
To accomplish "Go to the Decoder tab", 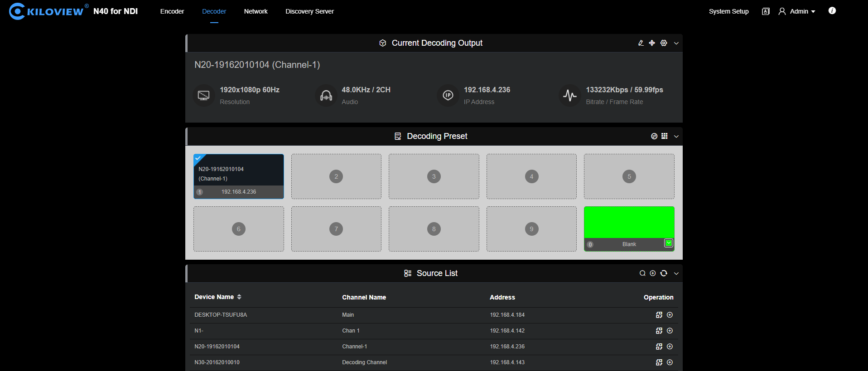I will pyautogui.click(x=214, y=11).
